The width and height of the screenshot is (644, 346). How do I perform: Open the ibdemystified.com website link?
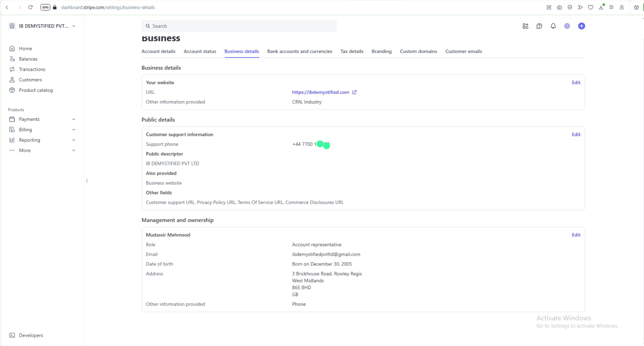[x=320, y=92]
